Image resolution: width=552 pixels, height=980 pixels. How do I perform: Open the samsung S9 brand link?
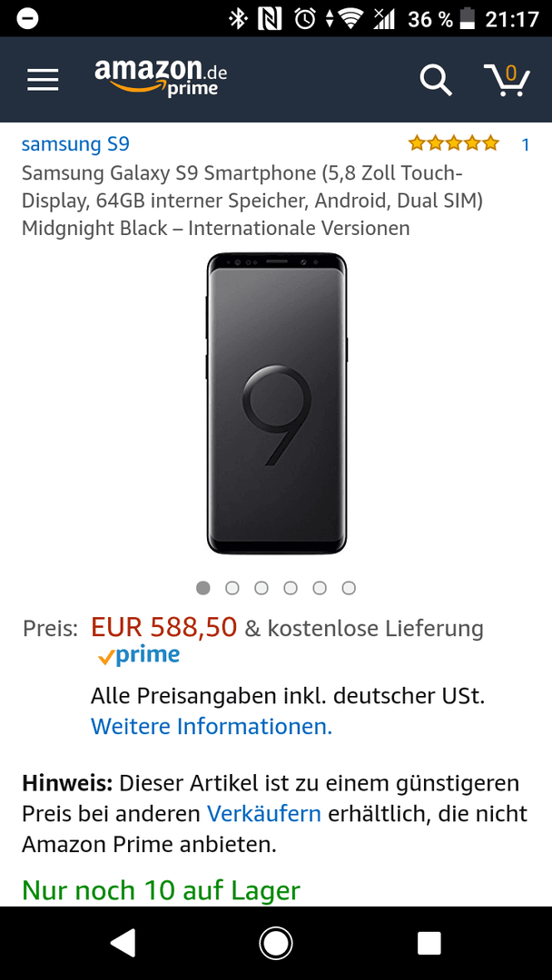[x=75, y=144]
